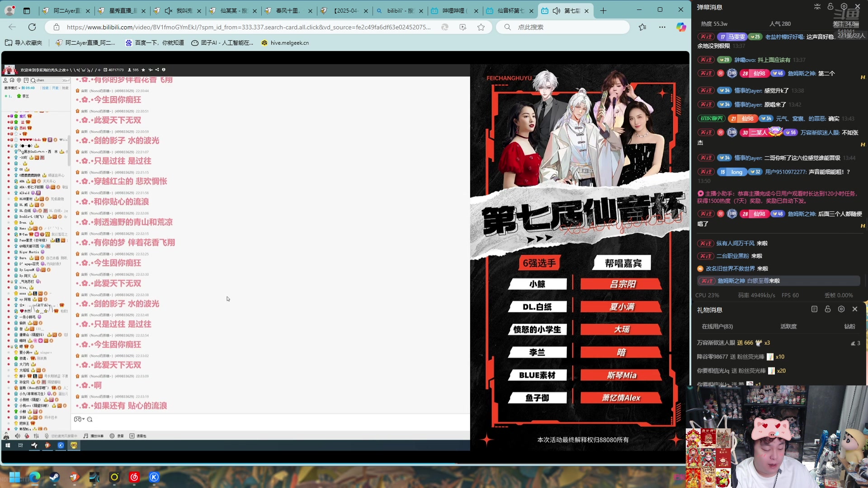Unmute the 我叫鬼 tab speaker icon
This screenshot has height=488, width=868.
click(169, 10)
